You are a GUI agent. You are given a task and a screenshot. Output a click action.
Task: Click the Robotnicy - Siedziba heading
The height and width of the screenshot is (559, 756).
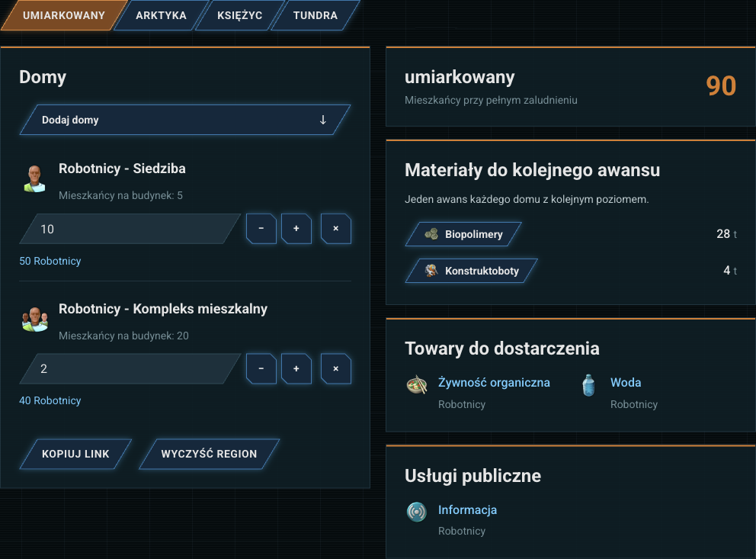coord(122,169)
